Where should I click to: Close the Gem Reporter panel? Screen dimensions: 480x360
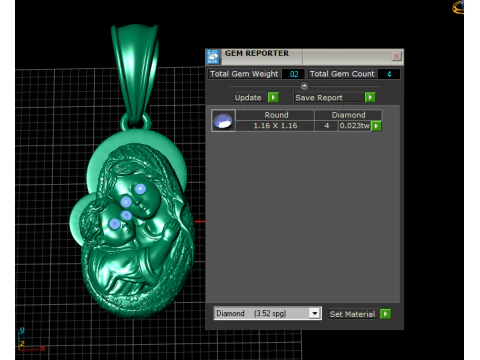point(396,56)
